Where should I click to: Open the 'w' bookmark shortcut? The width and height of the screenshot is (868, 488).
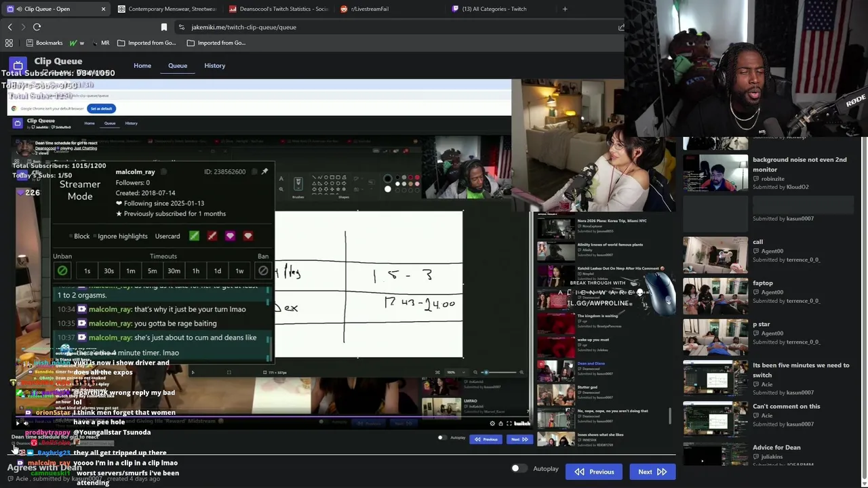click(x=77, y=43)
